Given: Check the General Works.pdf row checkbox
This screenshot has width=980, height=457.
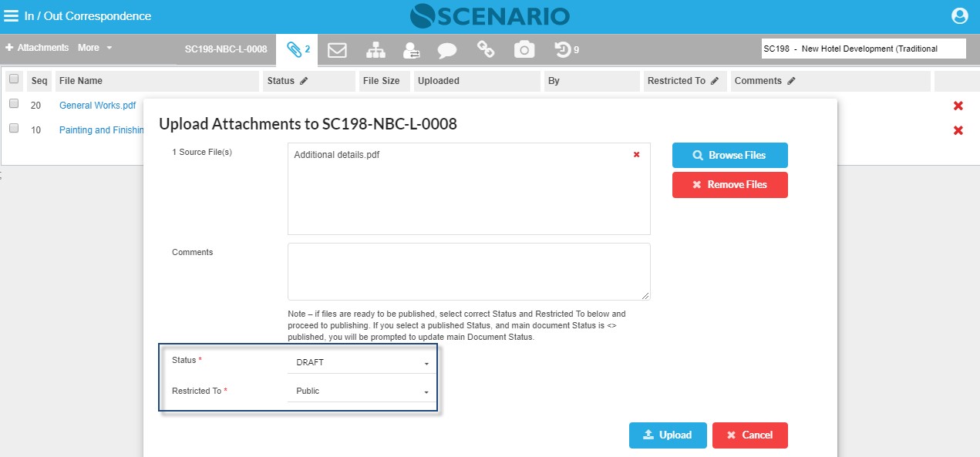Looking at the screenshot, I should 14,104.
